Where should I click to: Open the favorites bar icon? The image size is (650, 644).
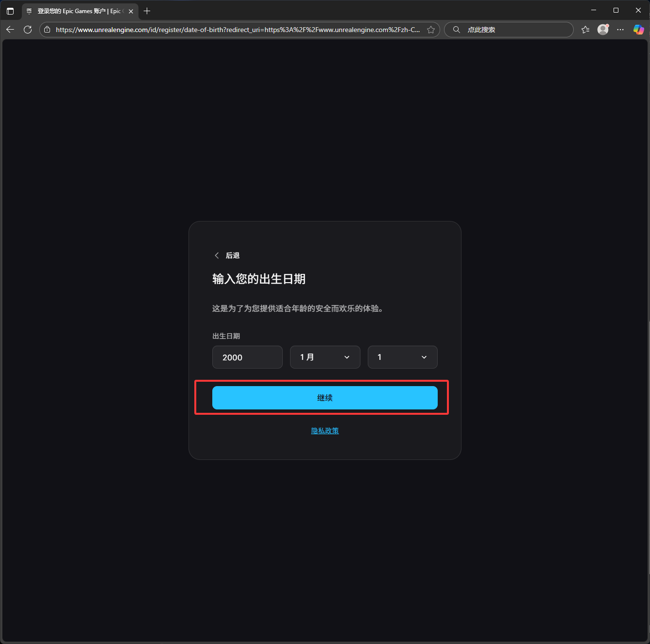[x=585, y=30]
